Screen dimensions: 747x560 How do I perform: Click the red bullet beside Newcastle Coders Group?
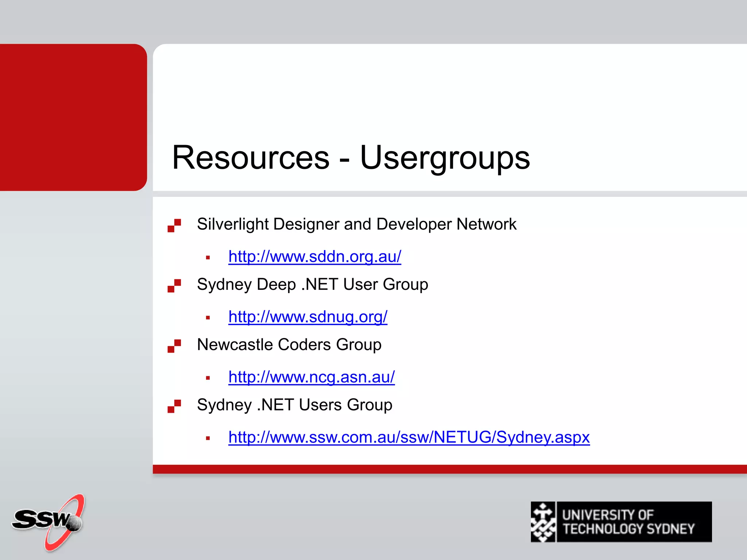(x=174, y=346)
